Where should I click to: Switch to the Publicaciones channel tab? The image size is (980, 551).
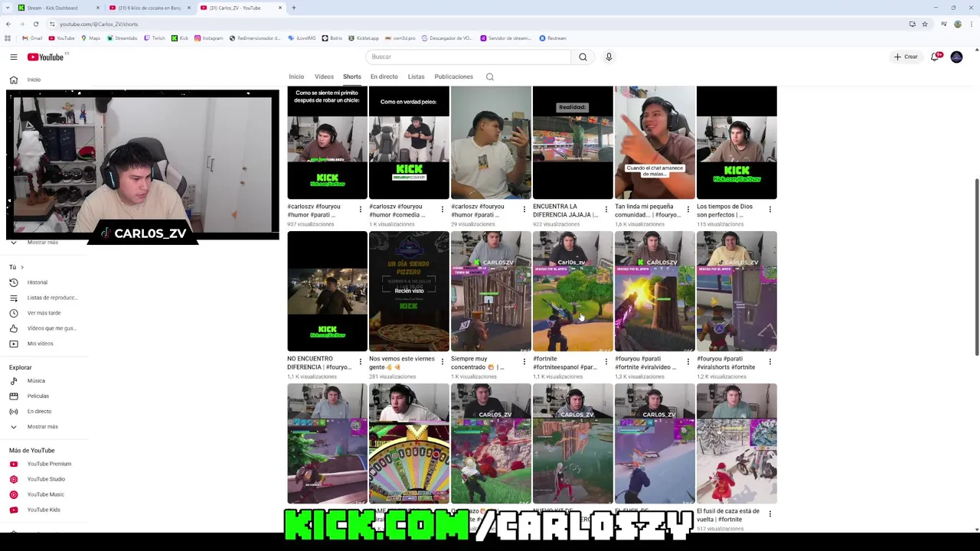coord(454,77)
